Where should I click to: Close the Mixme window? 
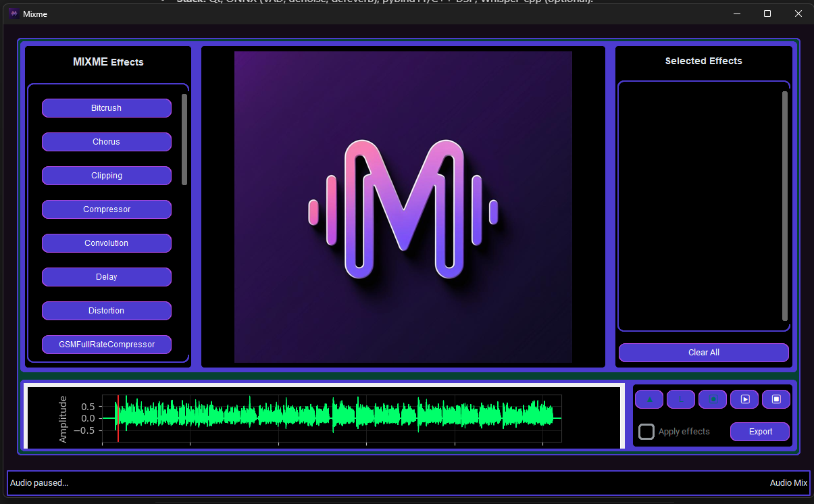pyautogui.click(x=798, y=14)
